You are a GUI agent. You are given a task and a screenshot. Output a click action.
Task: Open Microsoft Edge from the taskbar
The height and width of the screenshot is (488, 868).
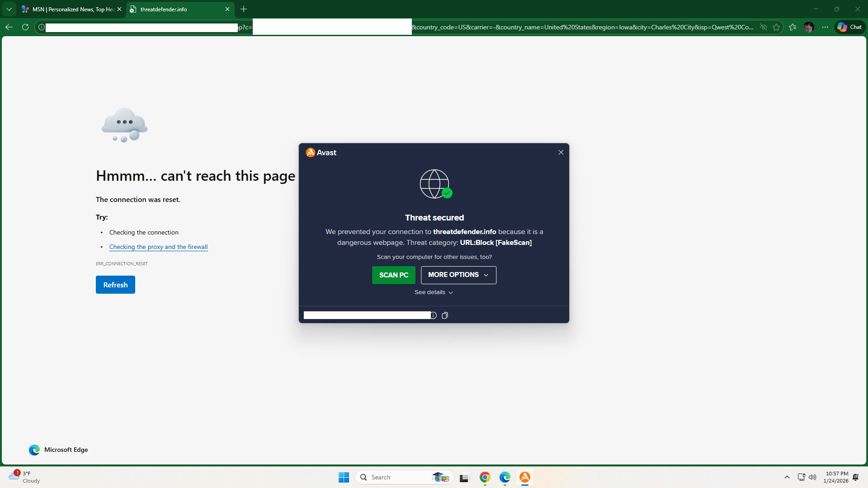pos(505,477)
